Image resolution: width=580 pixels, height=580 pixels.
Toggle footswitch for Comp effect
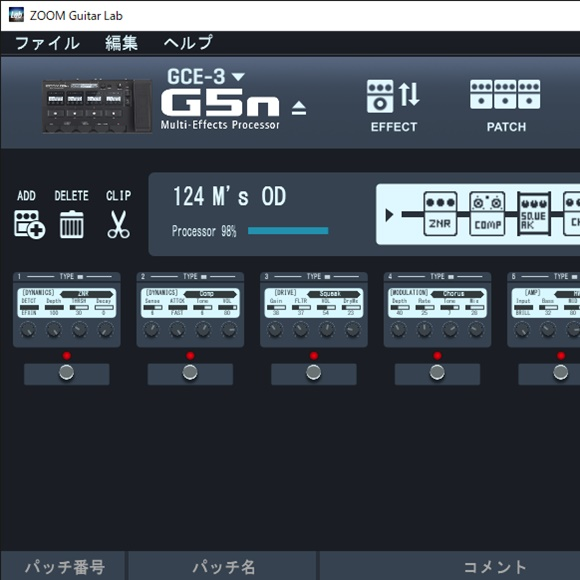pyautogui.click(x=190, y=373)
